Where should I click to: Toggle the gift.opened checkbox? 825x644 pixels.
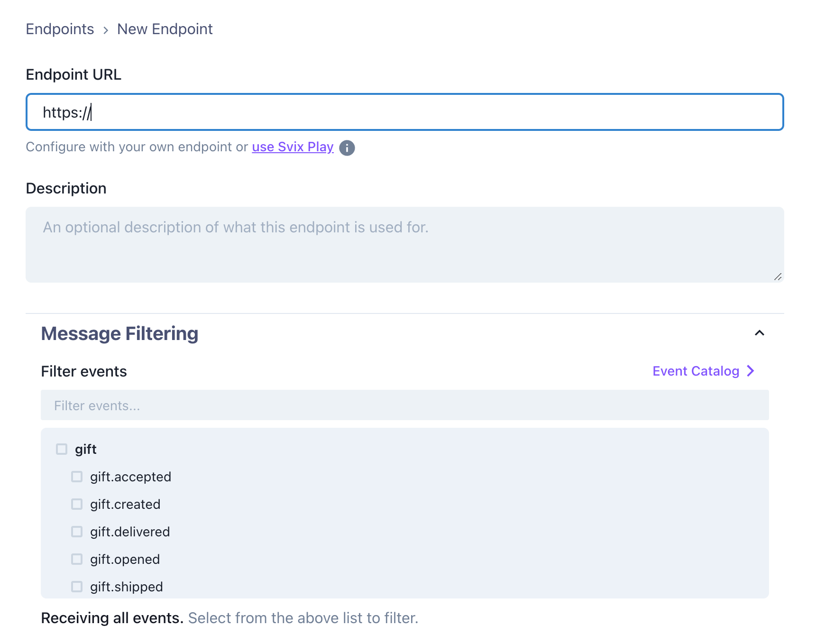77,559
